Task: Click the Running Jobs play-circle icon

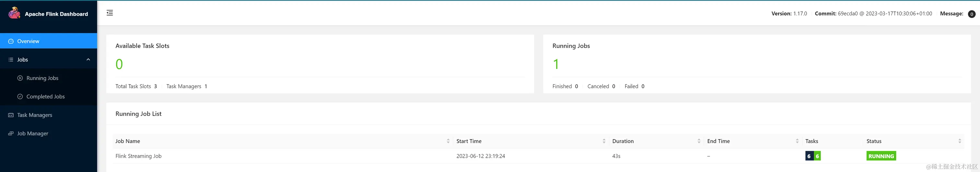Action: [x=20, y=78]
